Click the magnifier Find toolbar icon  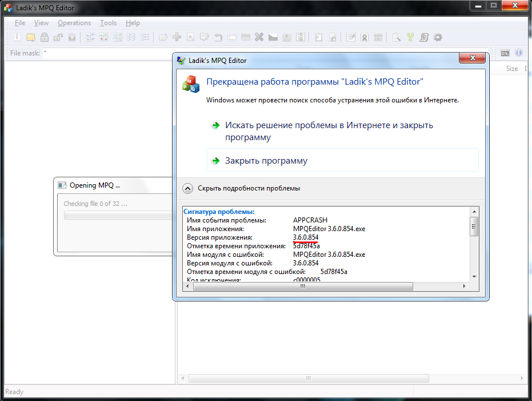pos(397,37)
